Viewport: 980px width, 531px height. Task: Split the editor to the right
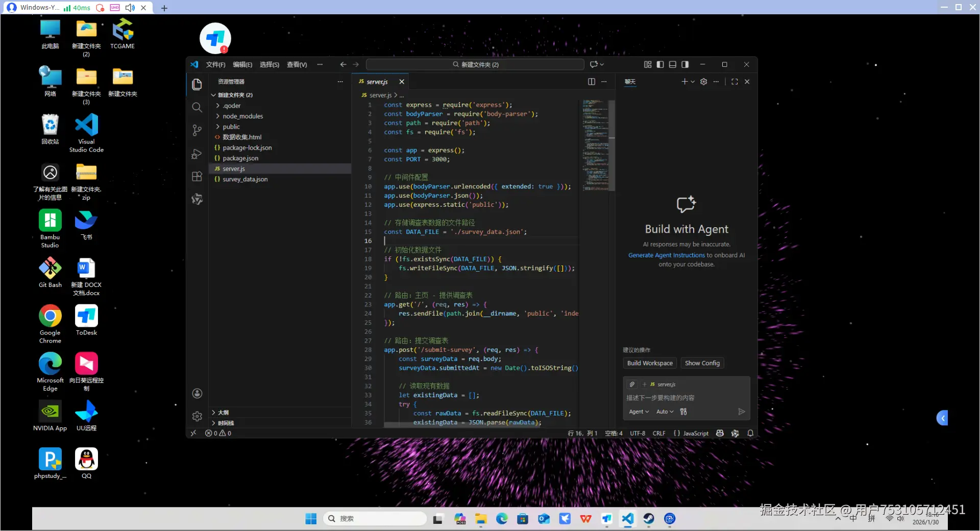point(591,82)
